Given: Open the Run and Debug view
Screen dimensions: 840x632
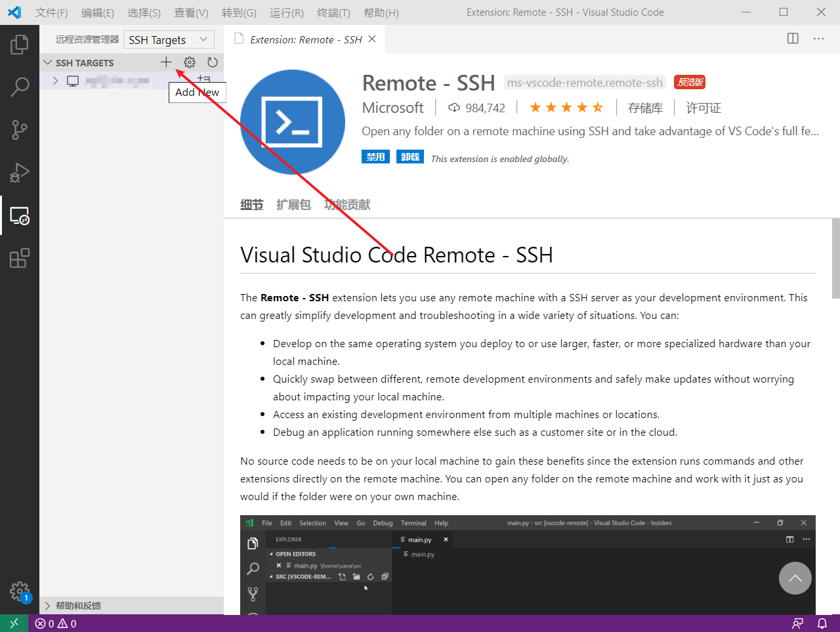Looking at the screenshot, I should (20, 172).
